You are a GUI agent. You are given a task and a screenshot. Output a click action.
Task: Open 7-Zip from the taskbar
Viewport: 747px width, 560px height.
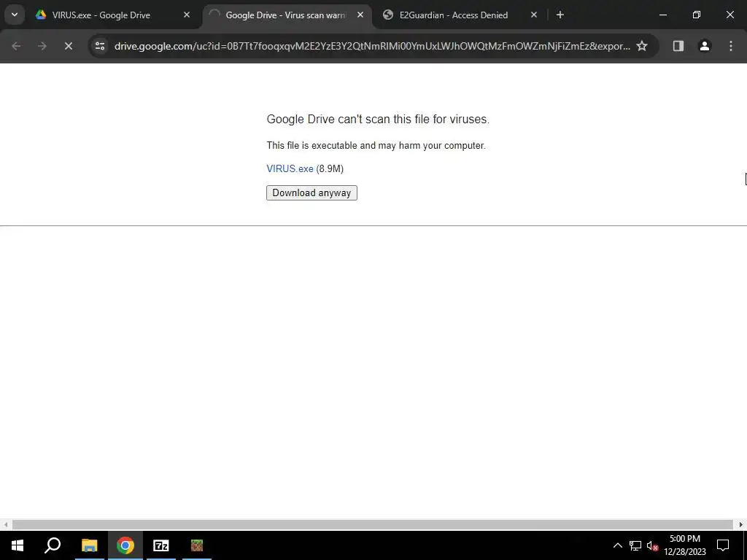[x=161, y=545]
